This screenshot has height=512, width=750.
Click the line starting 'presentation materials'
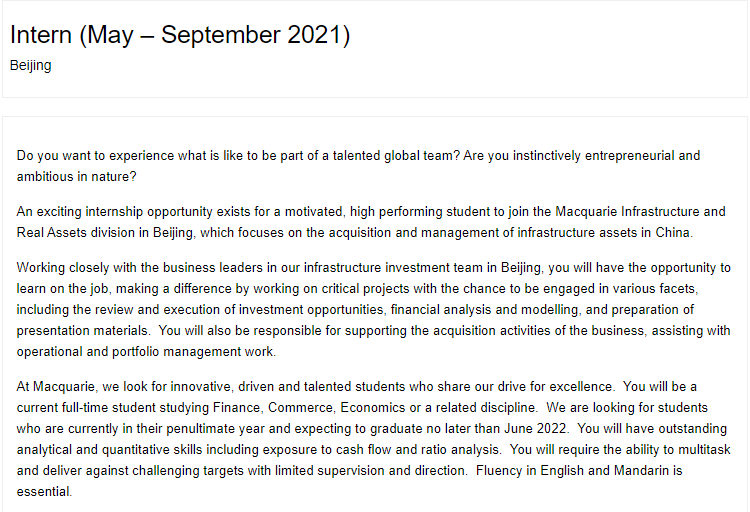[374, 331]
